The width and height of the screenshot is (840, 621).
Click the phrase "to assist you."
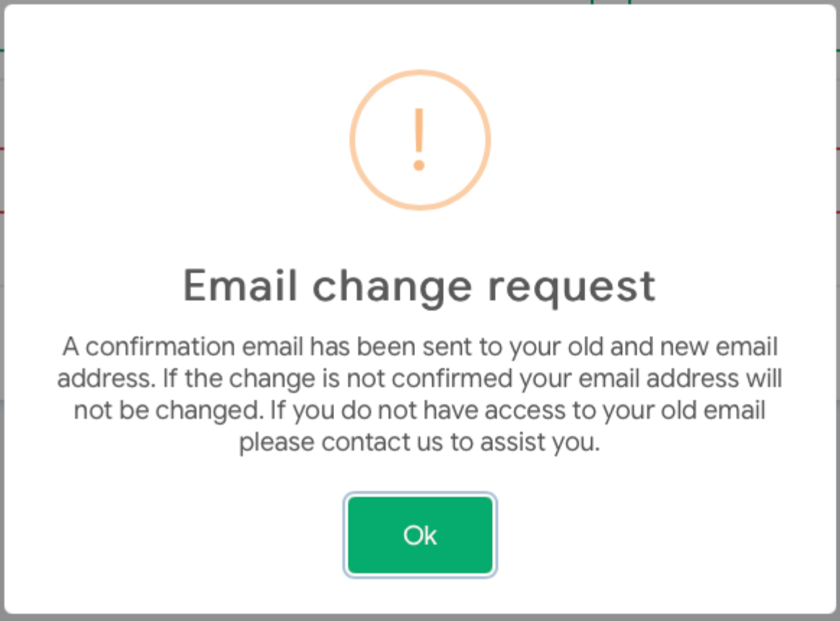coord(525,442)
